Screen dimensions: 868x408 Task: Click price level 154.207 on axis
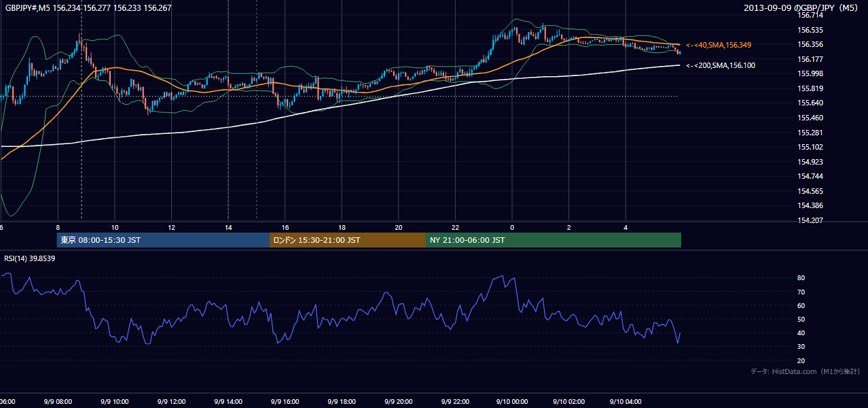(811, 220)
